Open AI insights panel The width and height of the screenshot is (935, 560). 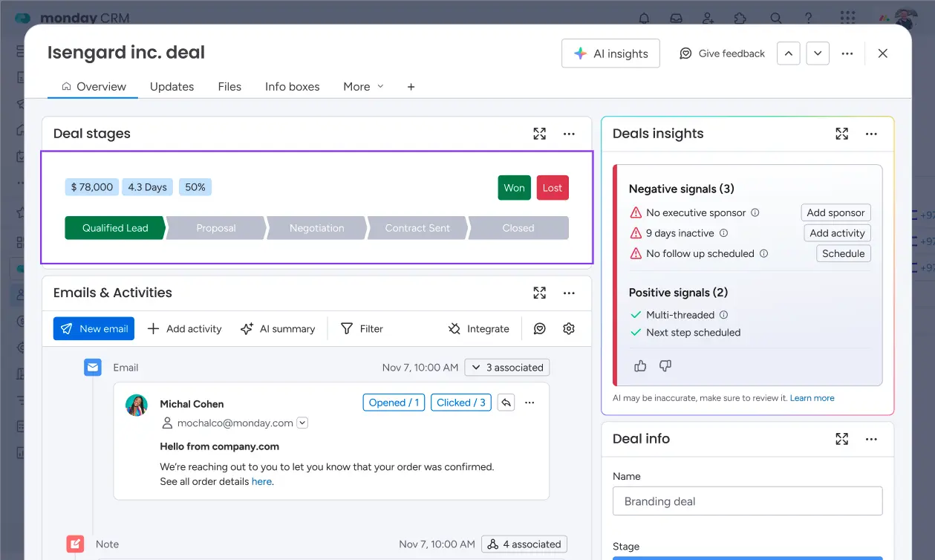point(610,53)
